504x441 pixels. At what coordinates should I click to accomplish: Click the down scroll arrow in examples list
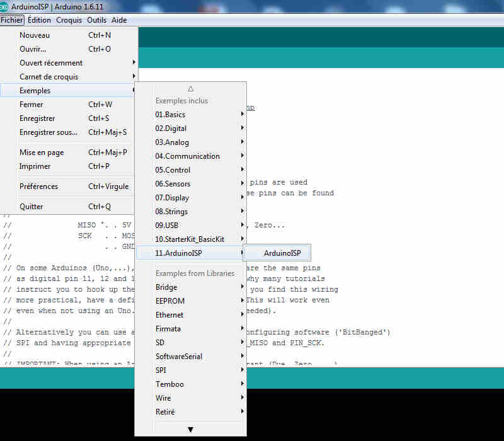click(191, 430)
